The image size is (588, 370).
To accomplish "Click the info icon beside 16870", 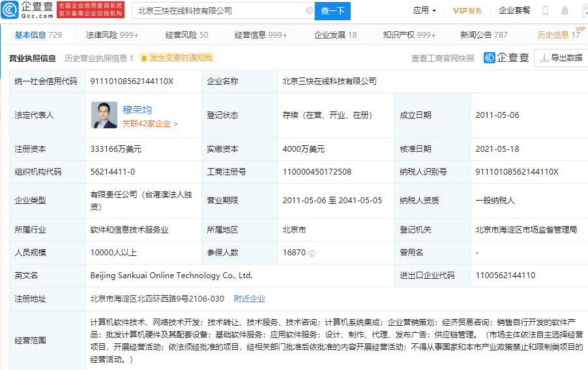I will tap(312, 253).
